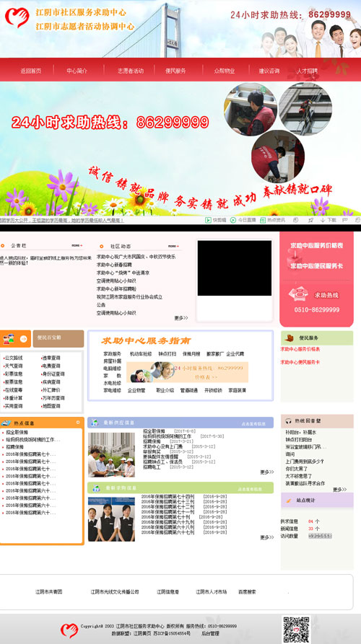The image size is (361, 644).
Task: Open the 今日直播 play icon
Action: [x=232, y=220]
